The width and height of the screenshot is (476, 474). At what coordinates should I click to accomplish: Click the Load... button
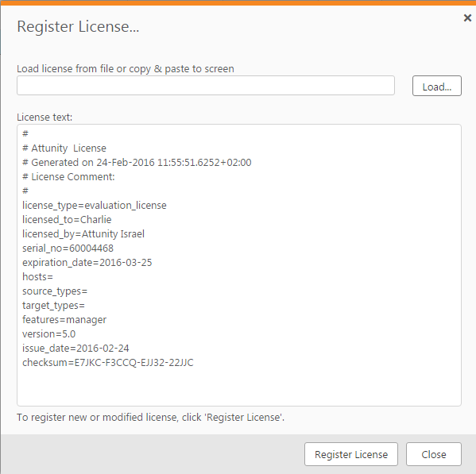tap(437, 86)
